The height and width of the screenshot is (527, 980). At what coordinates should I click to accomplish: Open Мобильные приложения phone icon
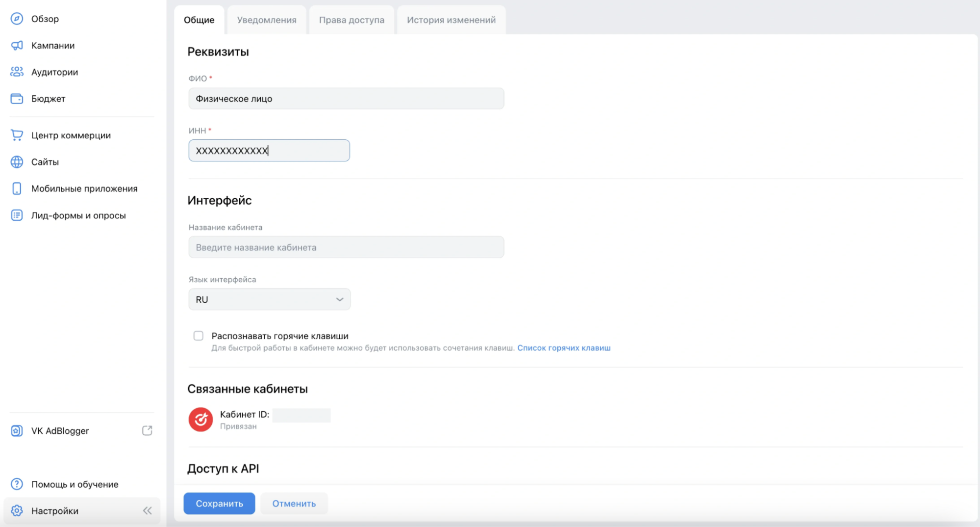[17, 188]
